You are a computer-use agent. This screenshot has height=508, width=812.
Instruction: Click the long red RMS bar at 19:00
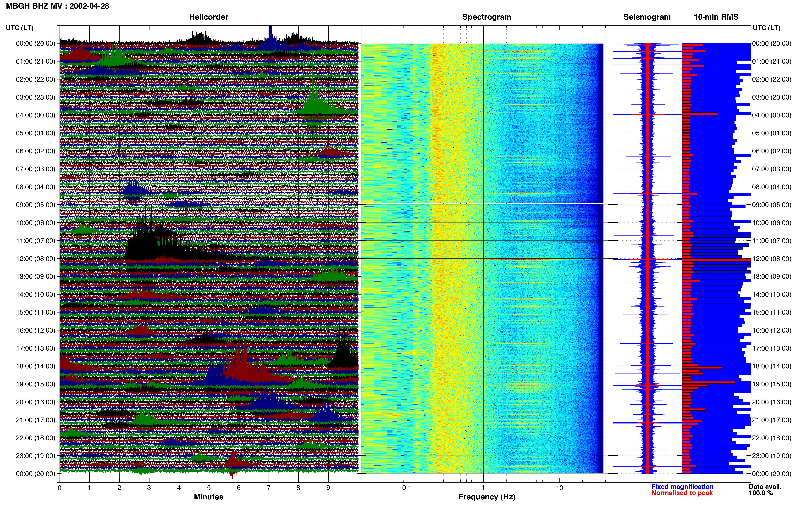709,382
